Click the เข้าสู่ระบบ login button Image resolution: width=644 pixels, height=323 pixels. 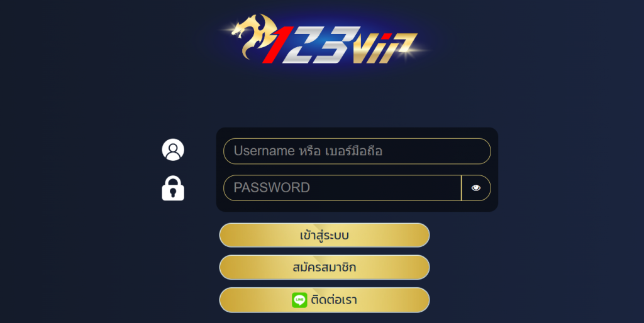click(325, 235)
